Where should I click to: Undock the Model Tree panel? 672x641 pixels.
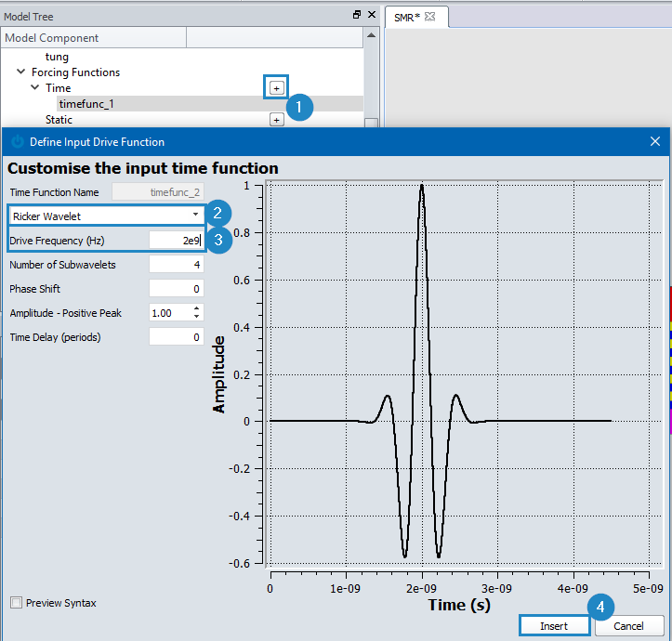click(357, 15)
